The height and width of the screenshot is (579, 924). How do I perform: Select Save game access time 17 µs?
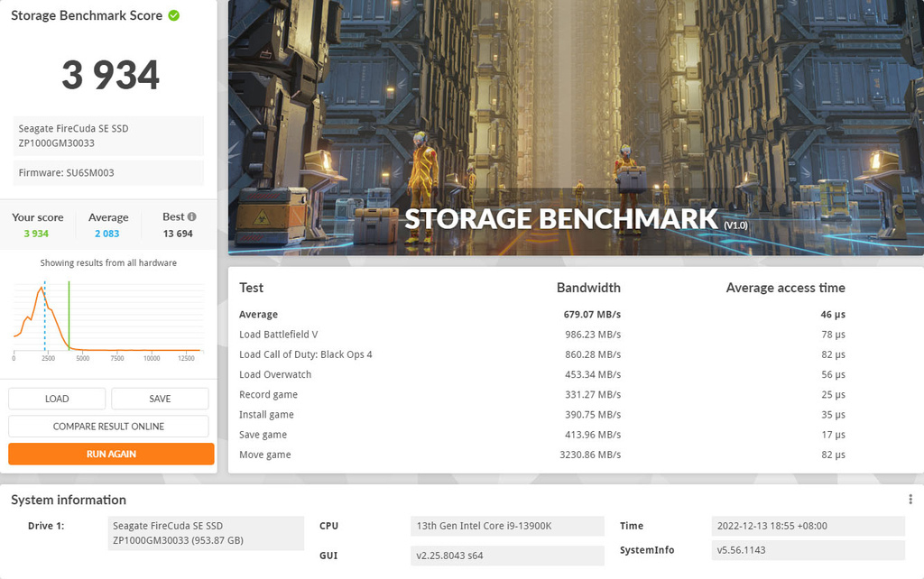[x=833, y=435]
